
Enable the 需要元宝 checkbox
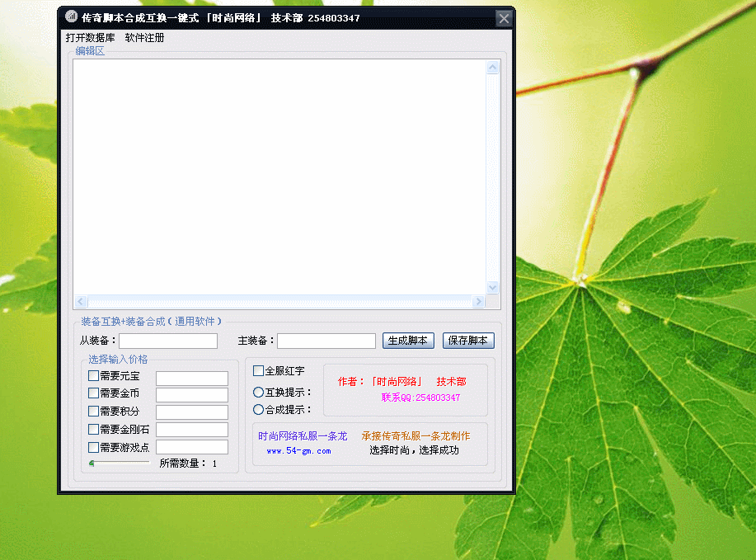pos(94,376)
